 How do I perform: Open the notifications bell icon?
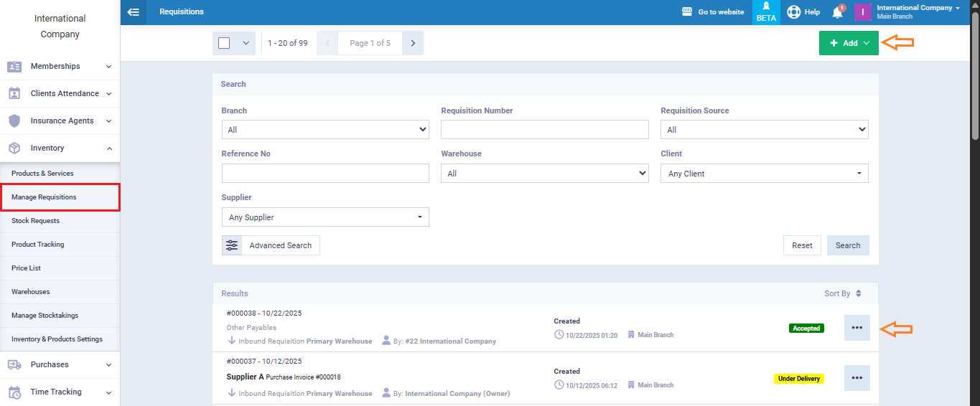click(837, 12)
